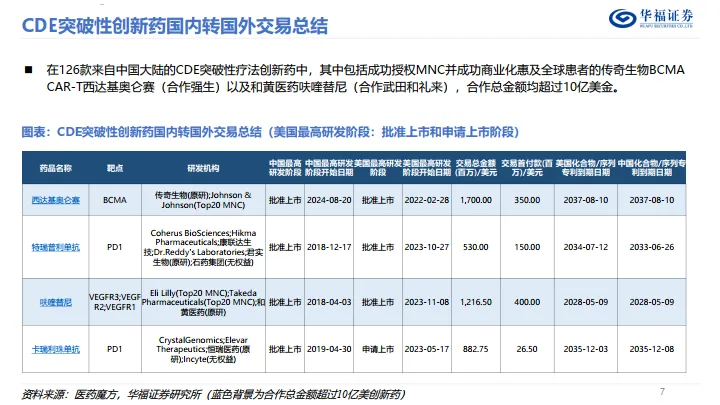The image size is (720, 405).
Task: Select the 药品名称 column header
Action: click(56, 168)
